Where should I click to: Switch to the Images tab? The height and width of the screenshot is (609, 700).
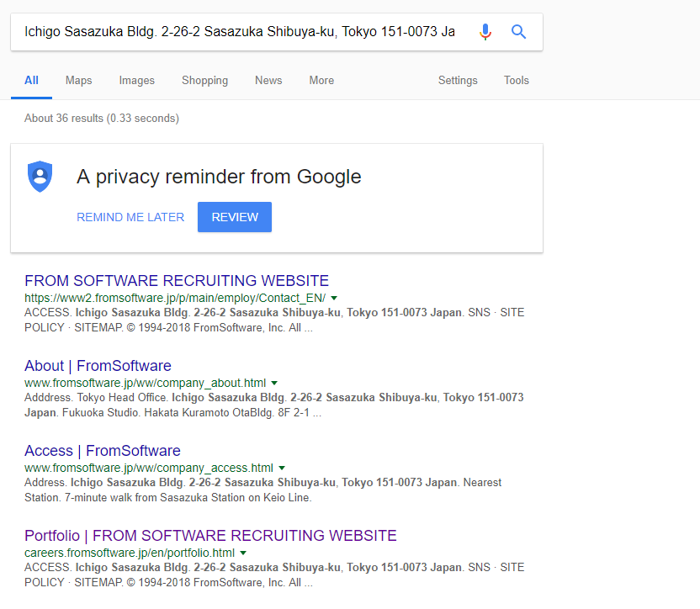coord(136,81)
